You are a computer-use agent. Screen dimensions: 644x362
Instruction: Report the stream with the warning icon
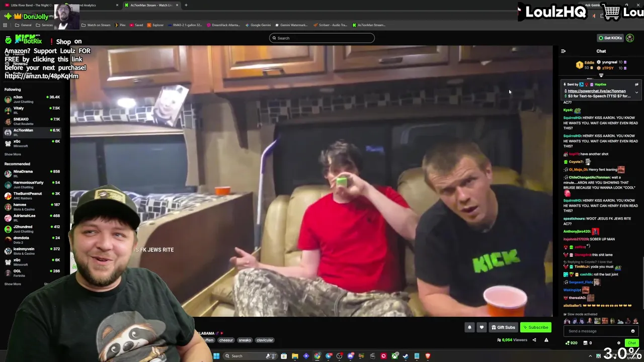[546, 340]
